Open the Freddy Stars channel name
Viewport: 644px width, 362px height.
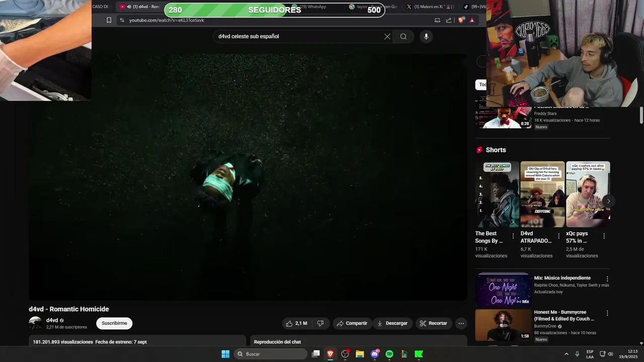pos(545,114)
